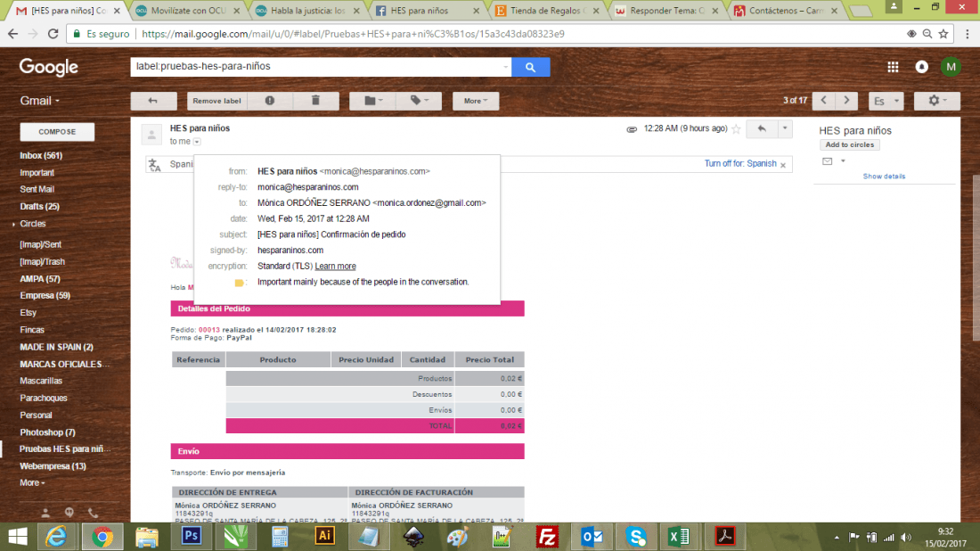
Task: Open Excel from the taskbar
Action: click(x=679, y=537)
